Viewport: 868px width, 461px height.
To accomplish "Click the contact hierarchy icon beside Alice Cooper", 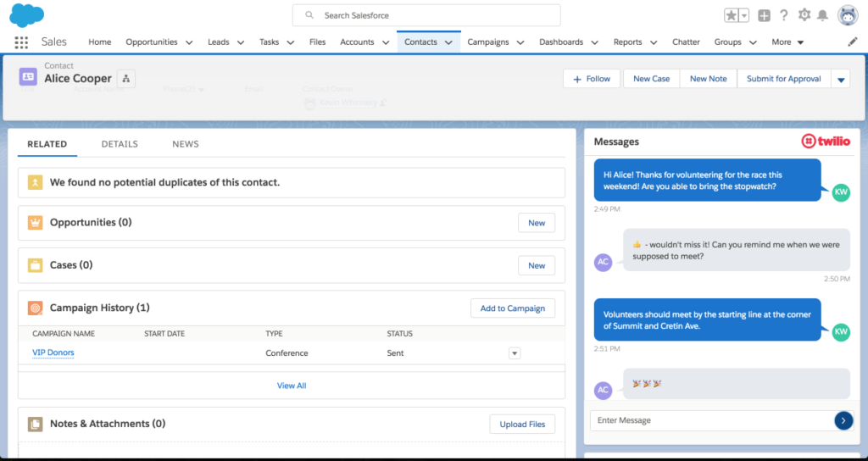I will pyautogui.click(x=125, y=79).
